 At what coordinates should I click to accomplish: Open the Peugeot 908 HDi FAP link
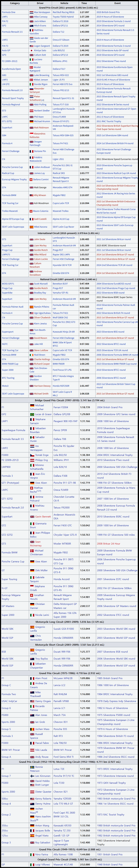65,421
